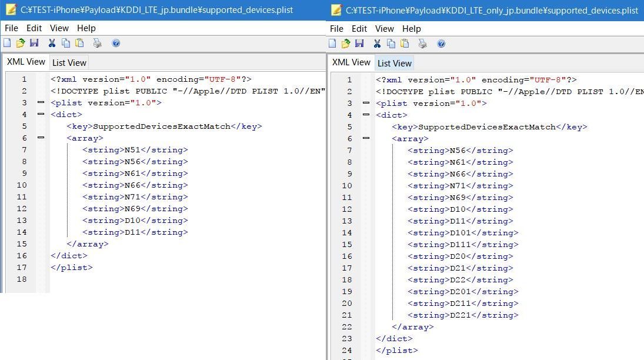The image size is (644, 360).
Task: Click the Open file icon in right window
Action: coord(346,44)
